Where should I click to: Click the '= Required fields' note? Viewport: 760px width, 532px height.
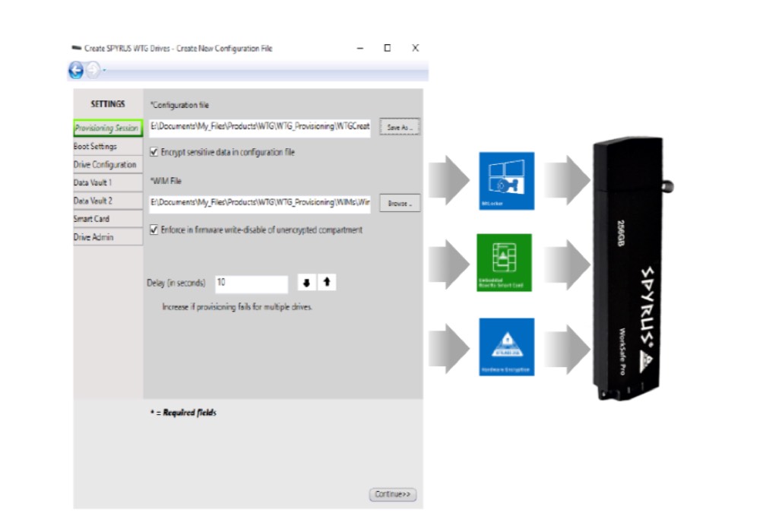(x=184, y=413)
